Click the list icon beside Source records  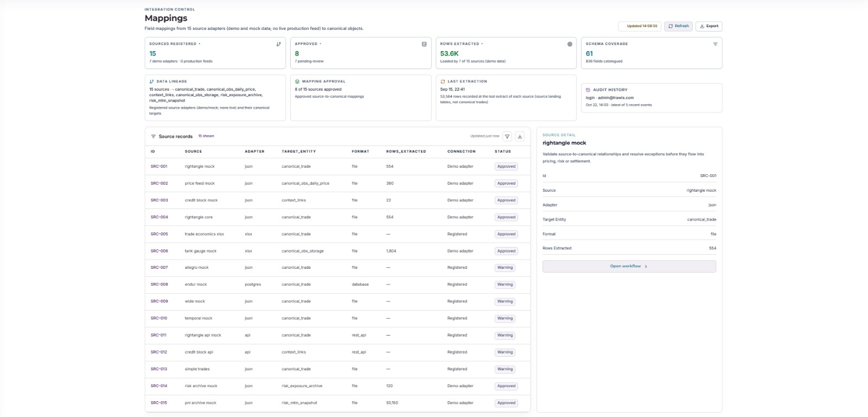pyautogui.click(x=154, y=136)
